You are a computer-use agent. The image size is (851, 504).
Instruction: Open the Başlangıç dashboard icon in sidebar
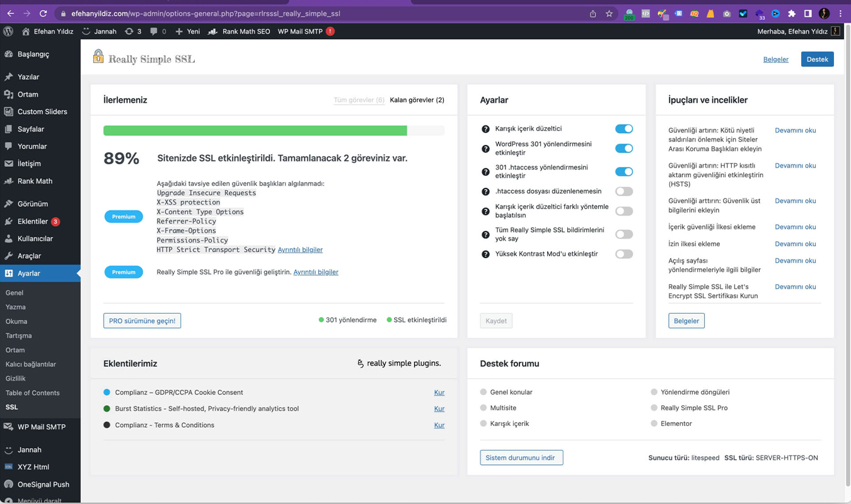coord(9,54)
